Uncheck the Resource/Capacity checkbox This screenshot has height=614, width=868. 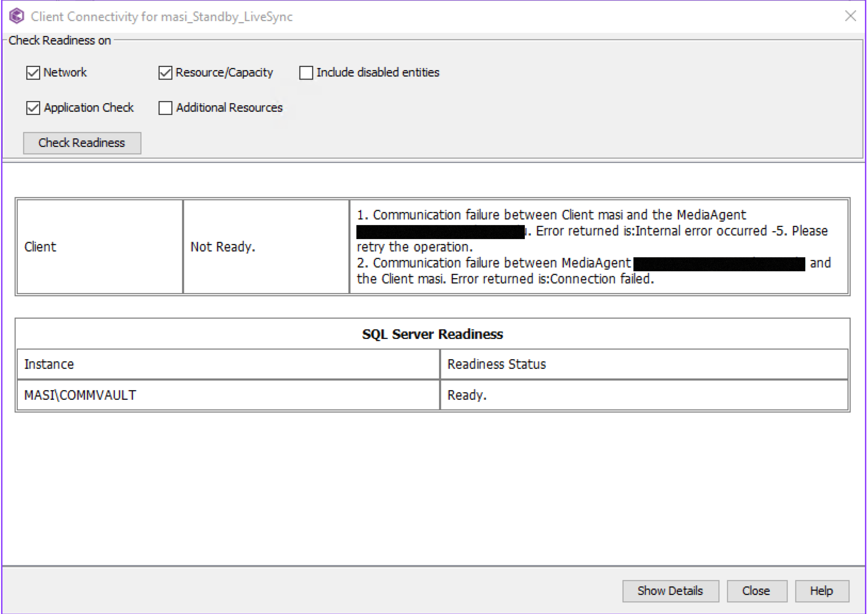(165, 73)
